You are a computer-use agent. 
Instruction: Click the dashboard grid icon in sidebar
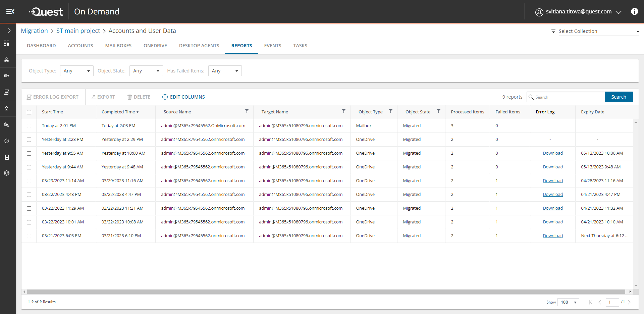coord(7,43)
